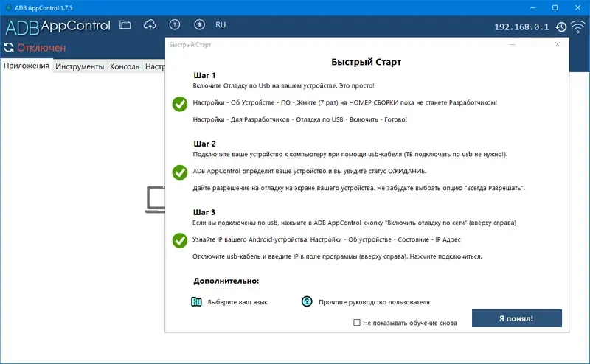The width and height of the screenshot is (590, 364).
Task: Open the Инструменты tab
Action: point(80,66)
